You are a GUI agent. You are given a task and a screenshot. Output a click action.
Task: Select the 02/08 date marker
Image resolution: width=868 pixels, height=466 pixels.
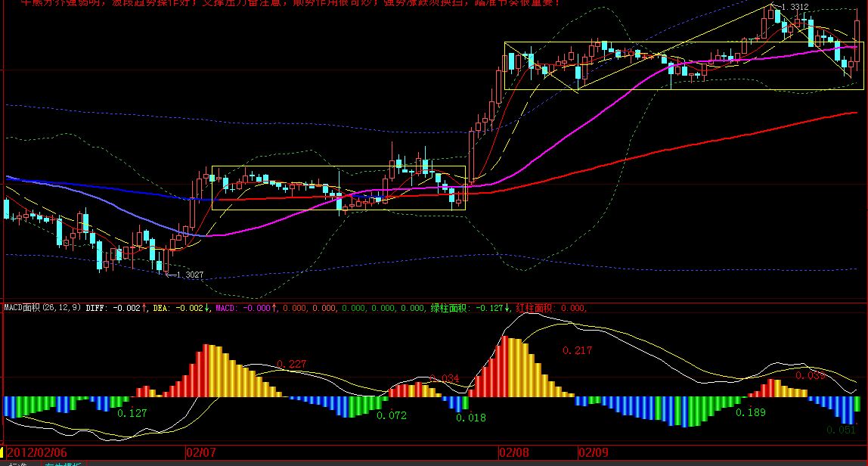tap(514, 452)
